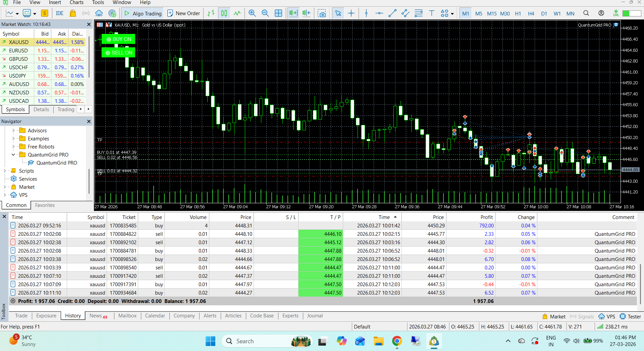Viewport: 644px width, 351px height.
Task: Click the tile windows grid icon
Action: [x=278, y=13]
